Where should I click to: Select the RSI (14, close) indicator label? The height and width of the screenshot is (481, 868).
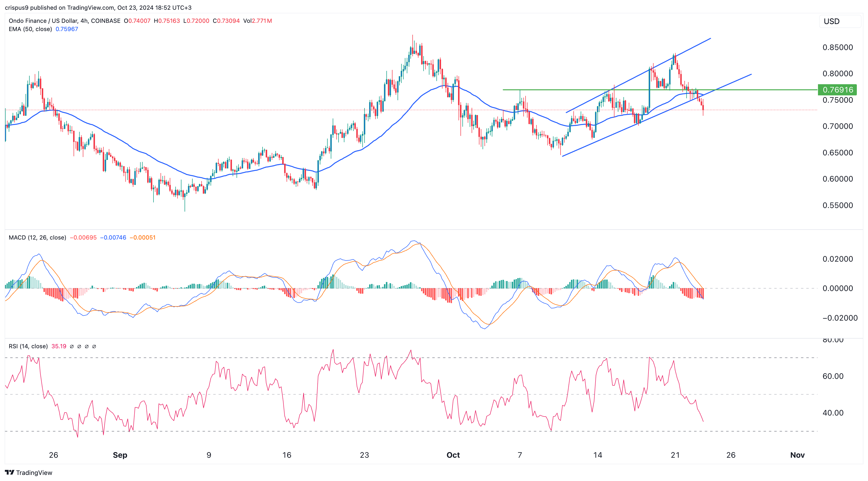tap(28, 346)
